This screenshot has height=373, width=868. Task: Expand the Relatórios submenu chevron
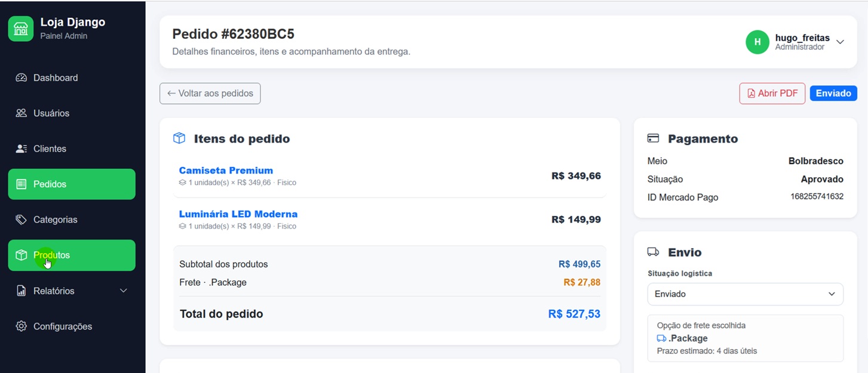(x=124, y=291)
